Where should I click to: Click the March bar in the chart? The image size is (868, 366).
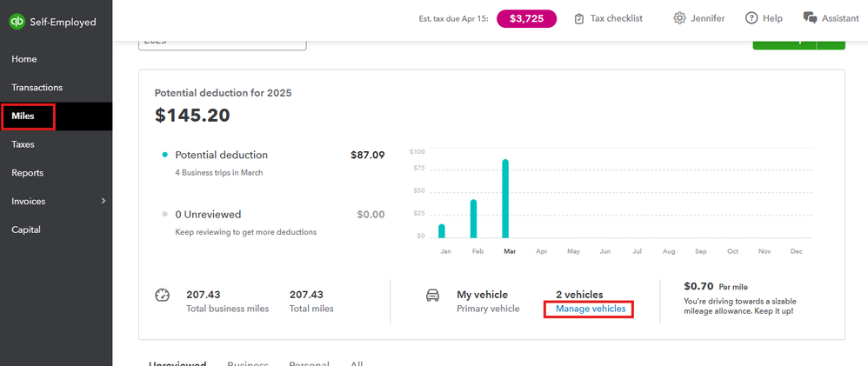(x=505, y=198)
